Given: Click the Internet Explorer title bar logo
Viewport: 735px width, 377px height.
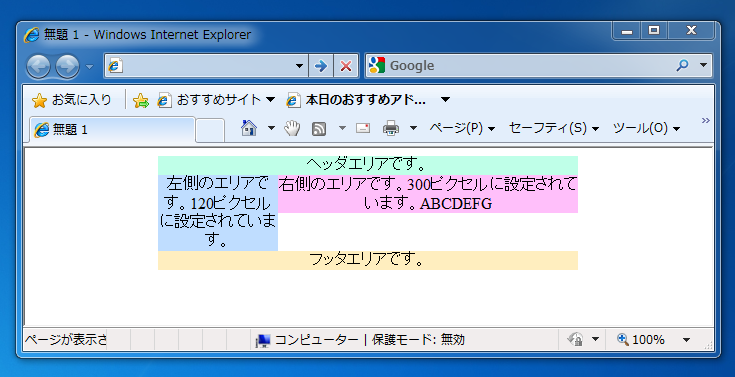Looking at the screenshot, I should [x=31, y=35].
